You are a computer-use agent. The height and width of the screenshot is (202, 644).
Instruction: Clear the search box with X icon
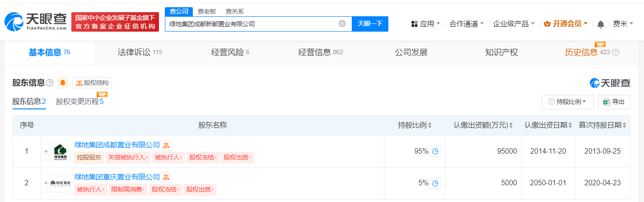pos(342,24)
